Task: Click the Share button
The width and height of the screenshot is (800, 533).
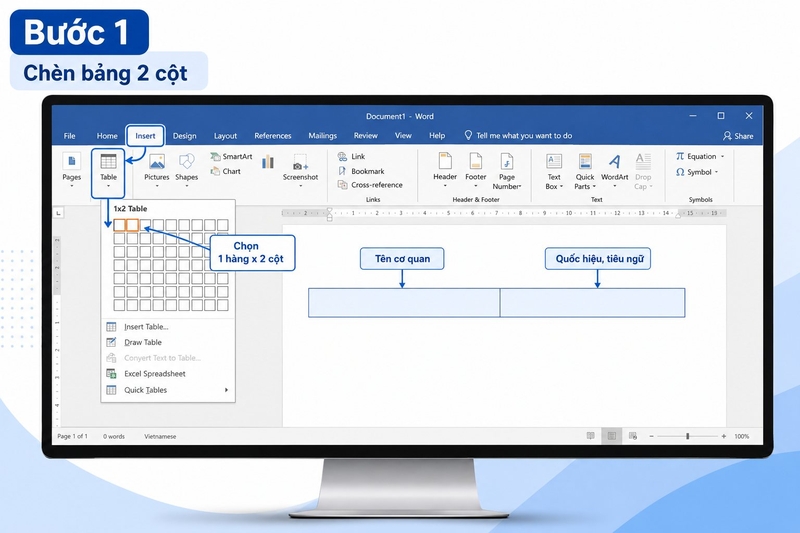Action: 738,136
